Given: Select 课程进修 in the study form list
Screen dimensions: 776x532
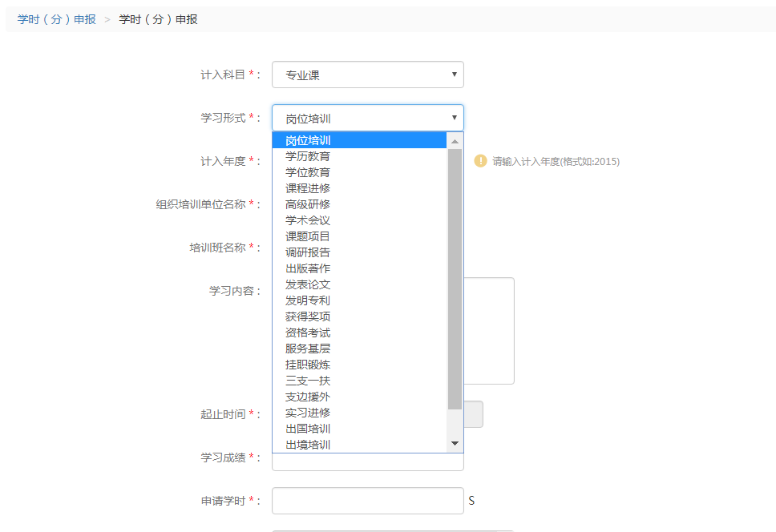Looking at the screenshot, I should click(308, 188).
